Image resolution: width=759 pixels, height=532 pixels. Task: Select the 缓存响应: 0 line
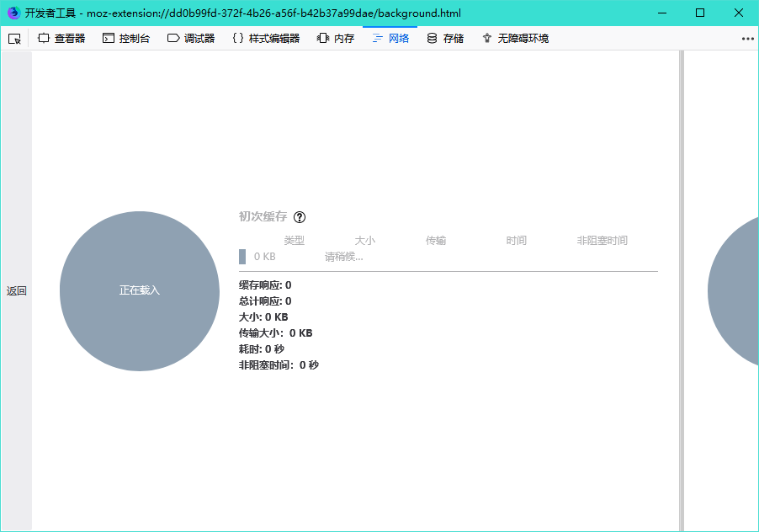[x=265, y=285]
